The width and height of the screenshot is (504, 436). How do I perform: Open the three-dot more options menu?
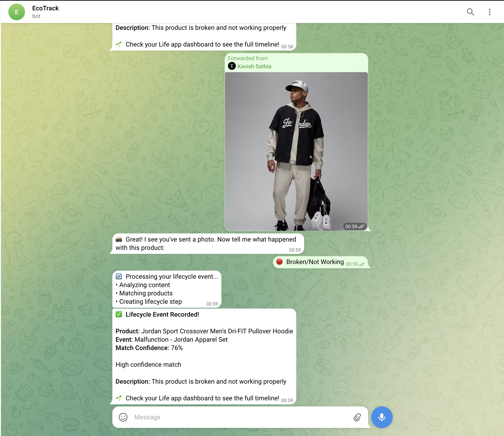pos(490,12)
